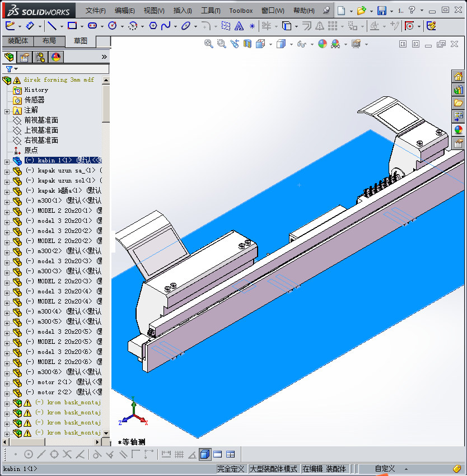Click the Offset Entities tool
This screenshot has width=467, height=476.
307,26
